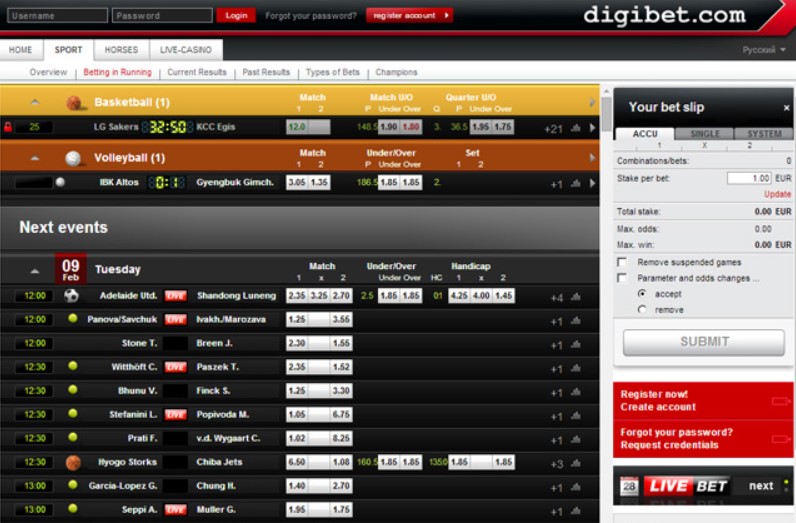Click the calendar icon beside LIVE BET

629,486
